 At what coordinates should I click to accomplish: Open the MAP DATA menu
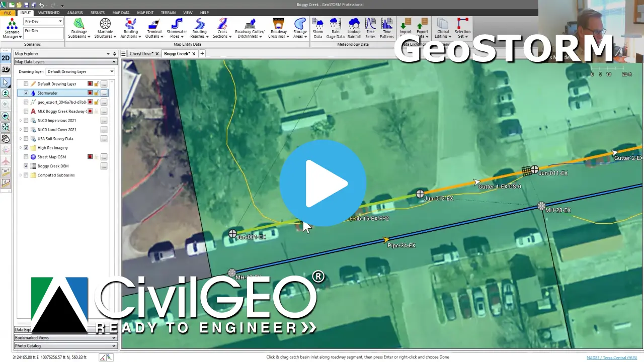[x=120, y=13]
